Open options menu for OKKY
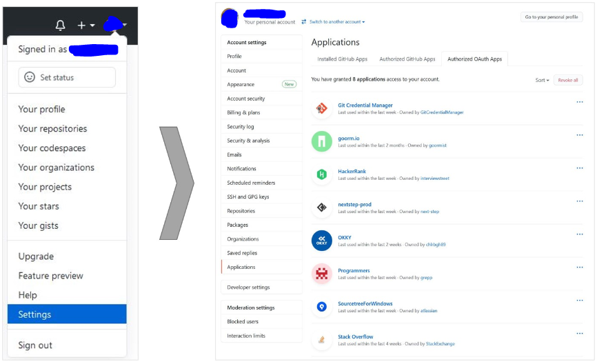This screenshot has width=597, height=364. pyautogui.click(x=580, y=234)
